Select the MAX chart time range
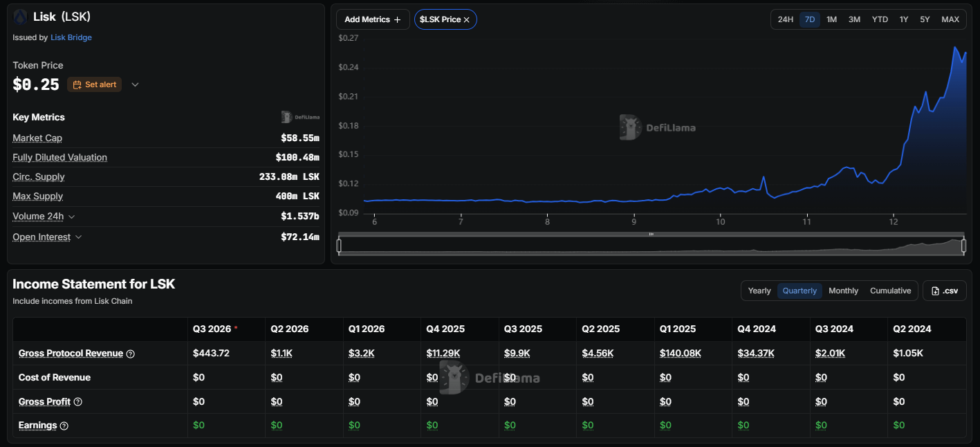 pyautogui.click(x=950, y=19)
